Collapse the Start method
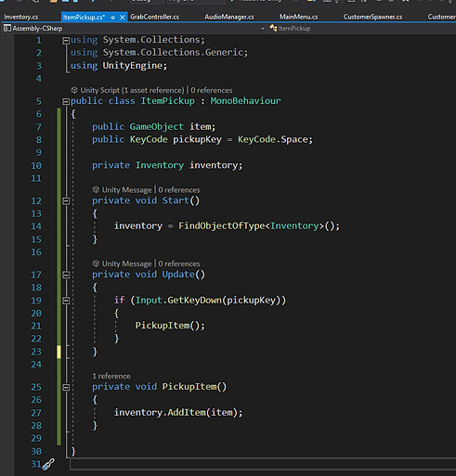Image resolution: width=456 pixels, height=476 pixels. tap(66, 201)
